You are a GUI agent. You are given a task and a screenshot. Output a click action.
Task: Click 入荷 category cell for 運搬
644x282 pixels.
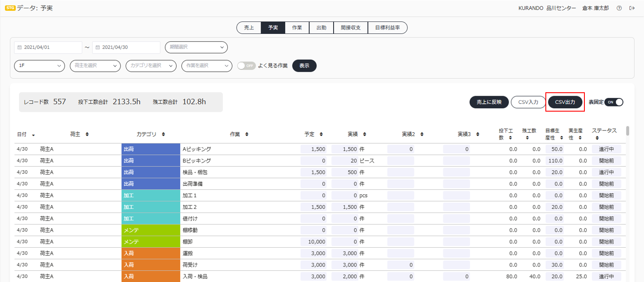[150, 253]
